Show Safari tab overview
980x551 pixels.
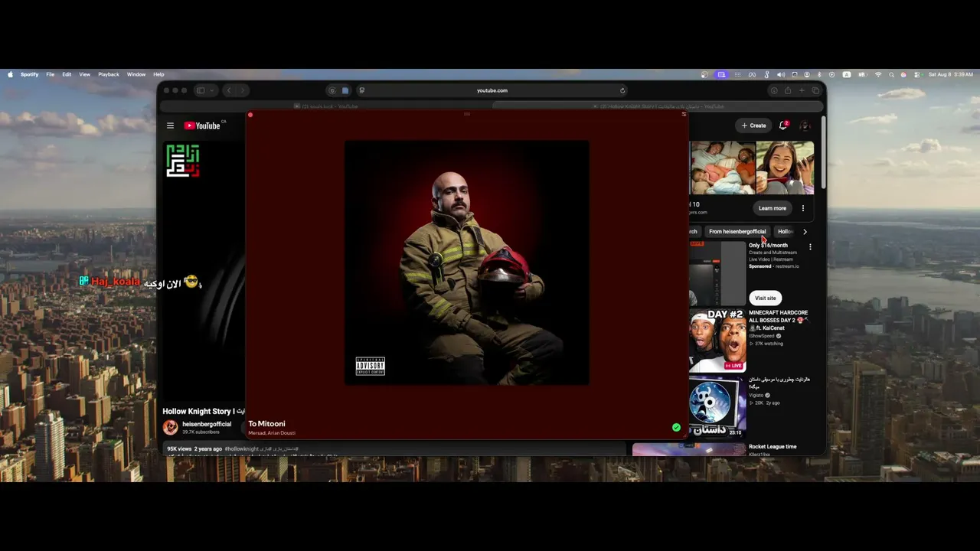(815, 90)
